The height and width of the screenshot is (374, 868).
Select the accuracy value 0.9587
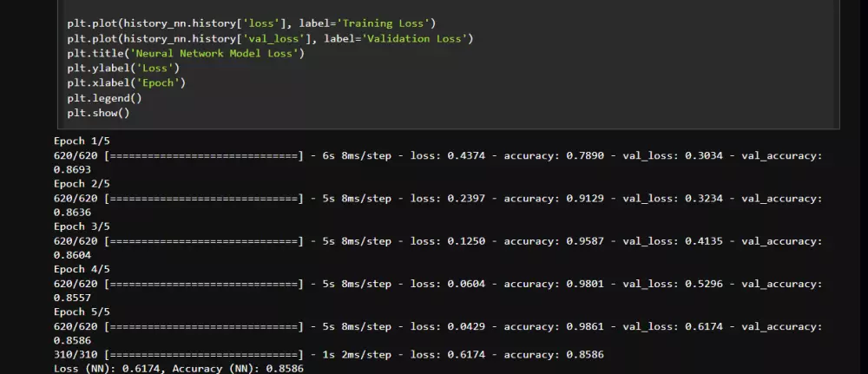(585, 240)
